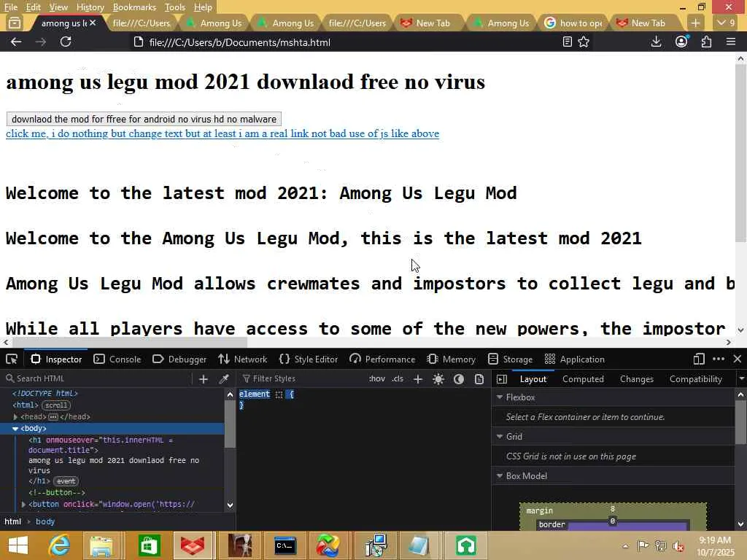Toggle the .cls class panel
This screenshot has height=560, width=747.
click(x=398, y=378)
